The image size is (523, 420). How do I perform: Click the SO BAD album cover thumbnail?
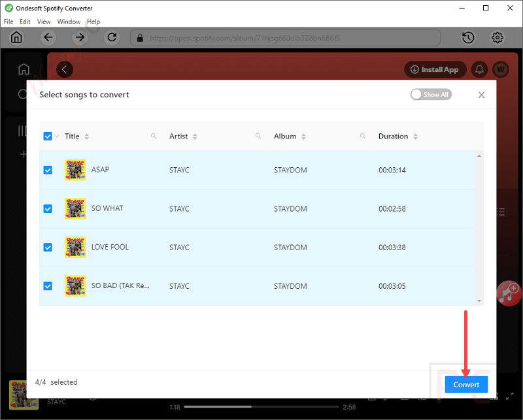[x=75, y=286]
